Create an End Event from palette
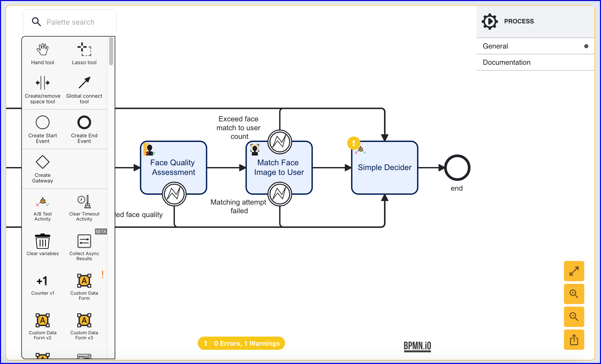Viewport: 601px width, 364px height. point(84,129)
